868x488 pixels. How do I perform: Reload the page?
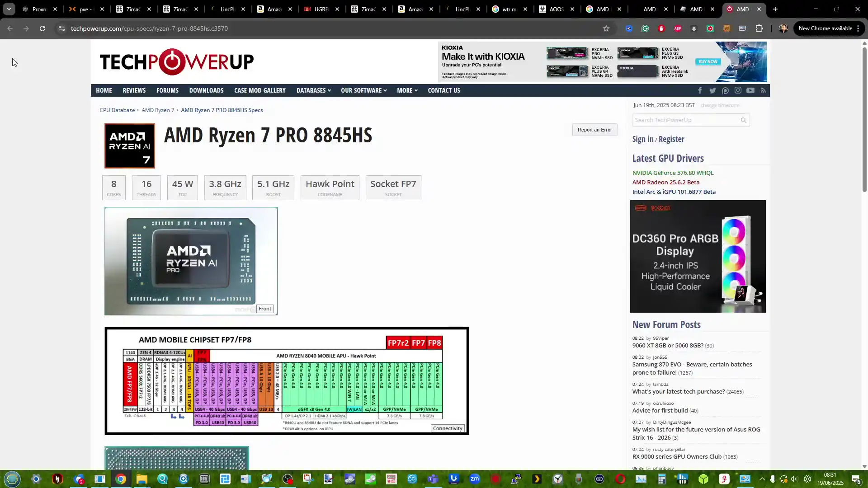(42, 28)
